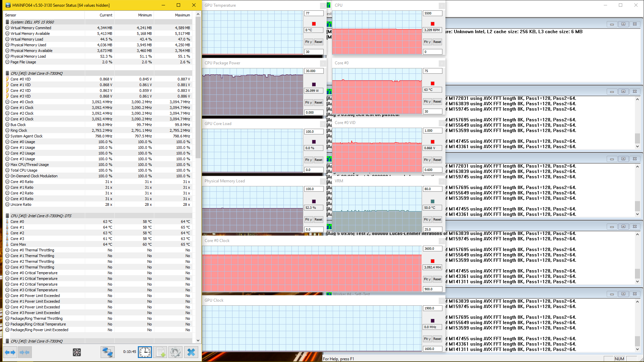The height and width of the screenshot is (362, 644).
Task: Click Fit y in the GPU Clock graph
Action: tap(427, 339)
